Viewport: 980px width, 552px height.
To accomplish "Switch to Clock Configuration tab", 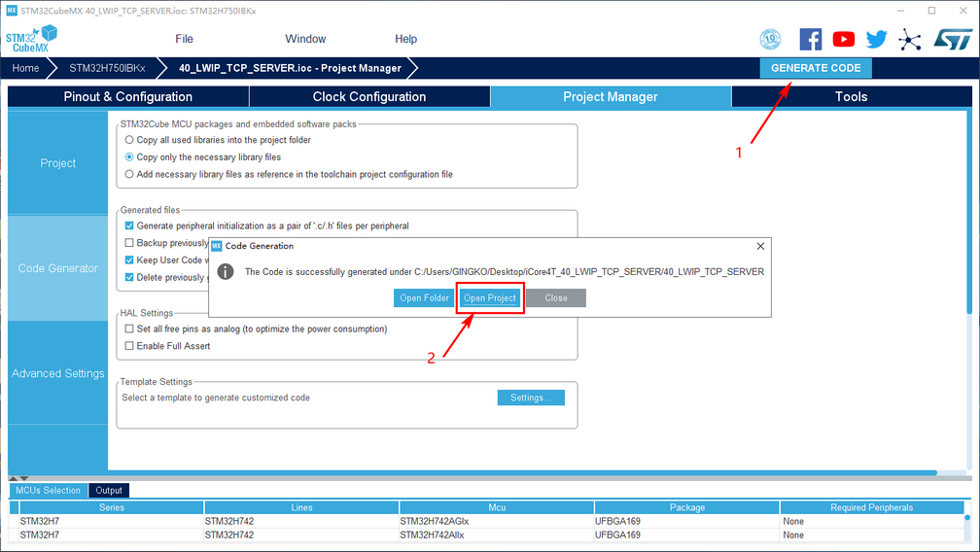I will [369, 97].
